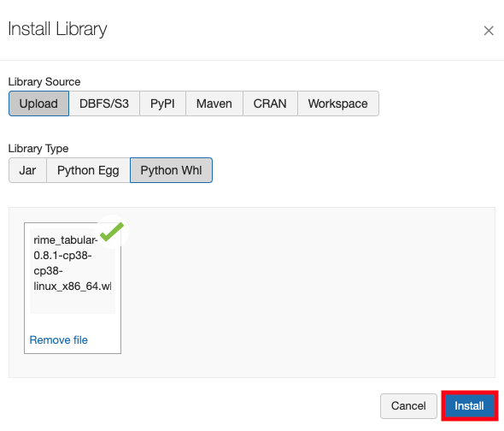Click the Install Library dialog title
This screenshot has width=504, height=431.
point(57,29)
